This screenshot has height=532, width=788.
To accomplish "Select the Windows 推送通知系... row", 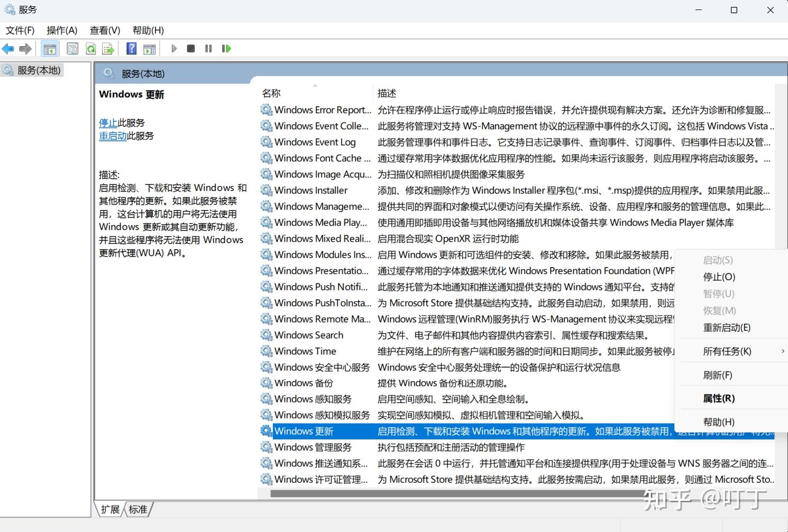I will [321, 464].
